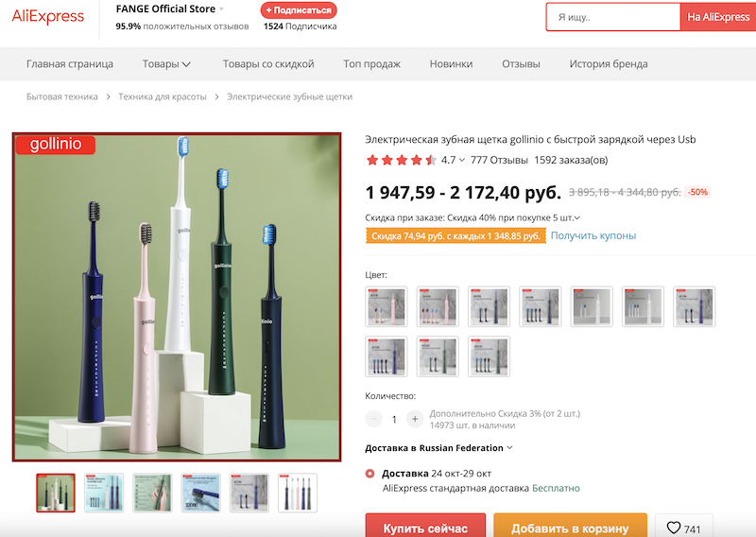Open the second product gallery thumbnail
This screenshot has width=756, height=537.
pos(104,493)
